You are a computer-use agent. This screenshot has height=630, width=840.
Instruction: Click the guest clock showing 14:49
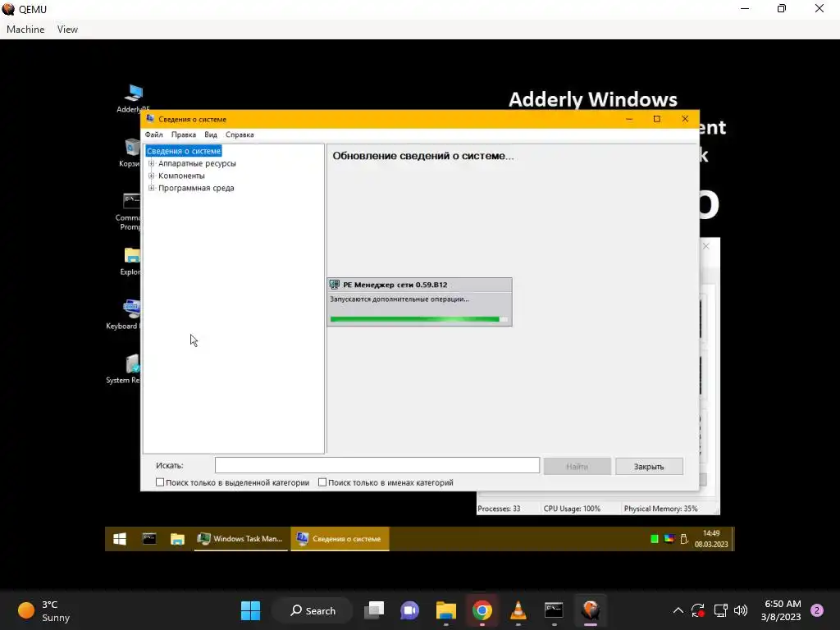pos(711,539)
